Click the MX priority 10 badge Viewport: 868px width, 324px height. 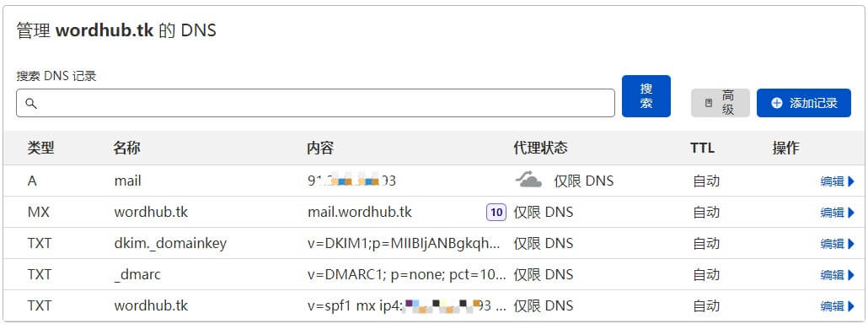(496, 212)
